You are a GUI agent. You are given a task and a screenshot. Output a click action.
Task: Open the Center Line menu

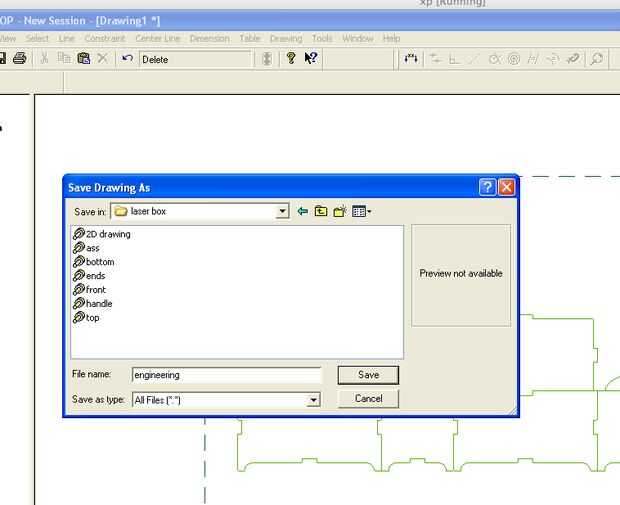(158, 38)
